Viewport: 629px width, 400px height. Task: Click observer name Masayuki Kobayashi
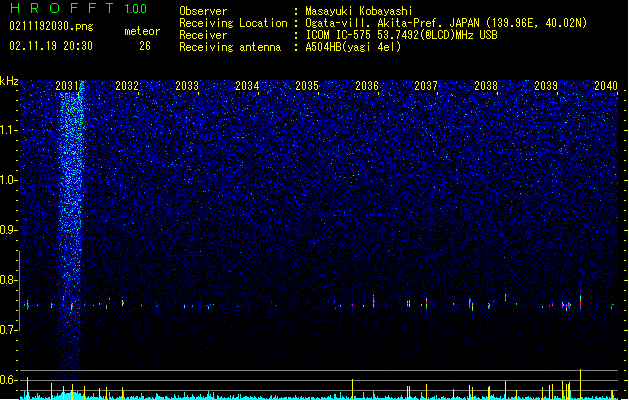[359, 11]
